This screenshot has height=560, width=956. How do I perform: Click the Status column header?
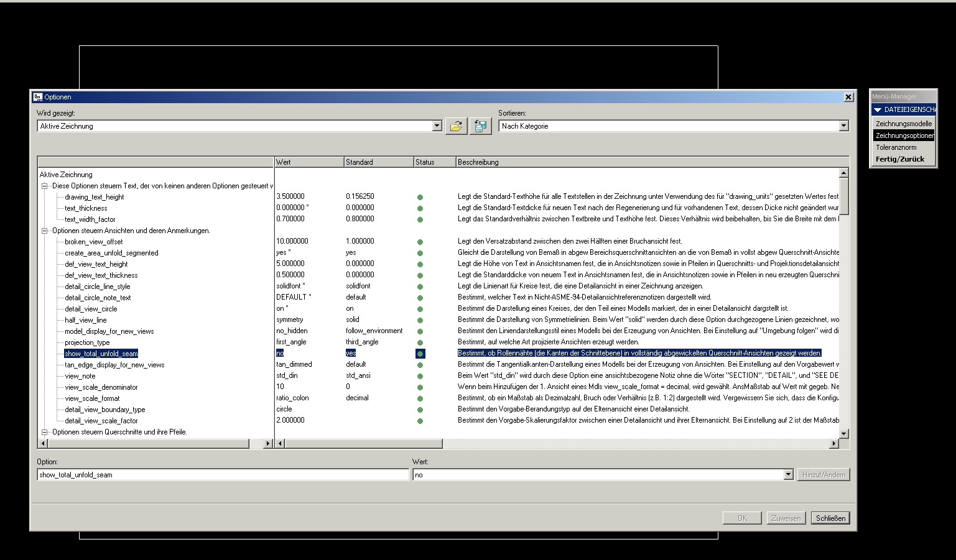click(x=435, y=162)
